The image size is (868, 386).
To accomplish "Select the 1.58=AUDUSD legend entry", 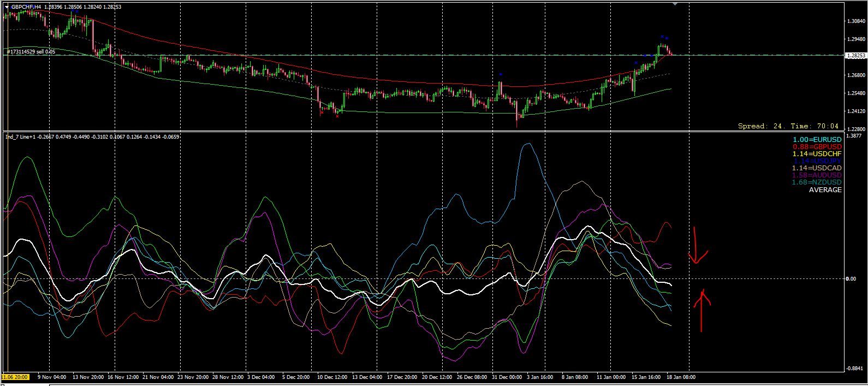I will (x=817, y=175).
